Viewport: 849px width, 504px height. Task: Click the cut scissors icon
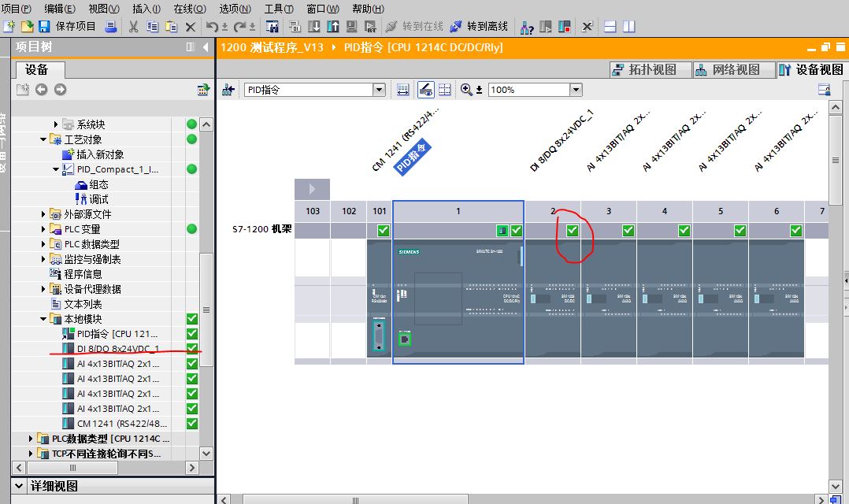pyautogui.click(x=134, y=26)
